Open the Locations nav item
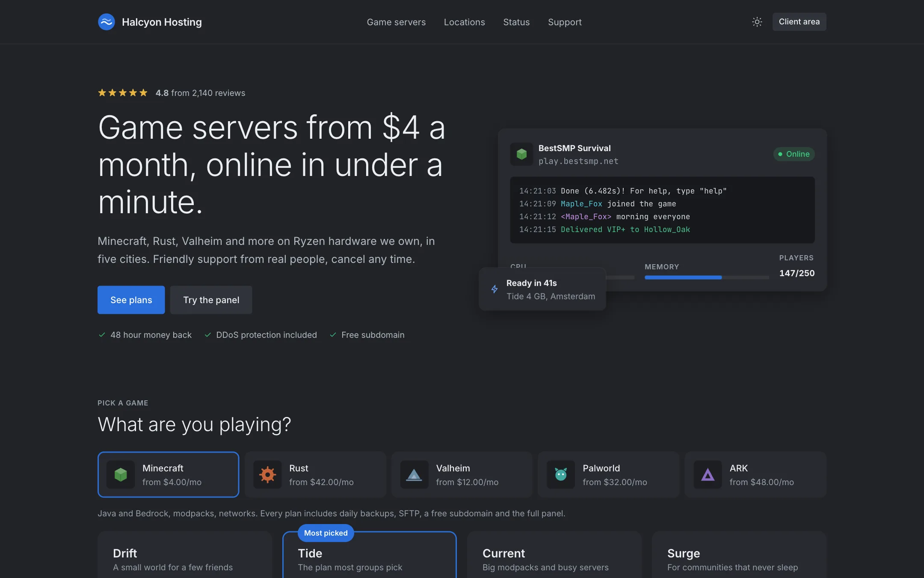Image resolution: width=924 pixels, height=578 pixels. coord(464,22)
